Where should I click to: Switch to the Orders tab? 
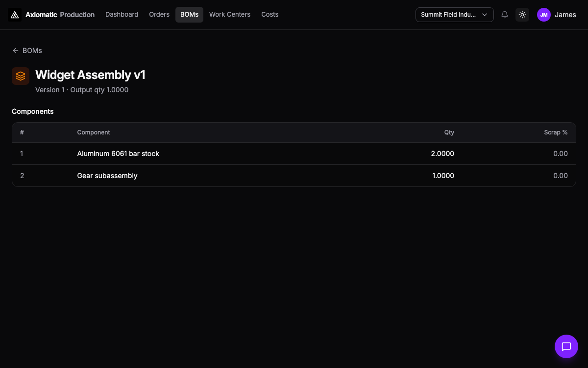[x=159, y=15]
